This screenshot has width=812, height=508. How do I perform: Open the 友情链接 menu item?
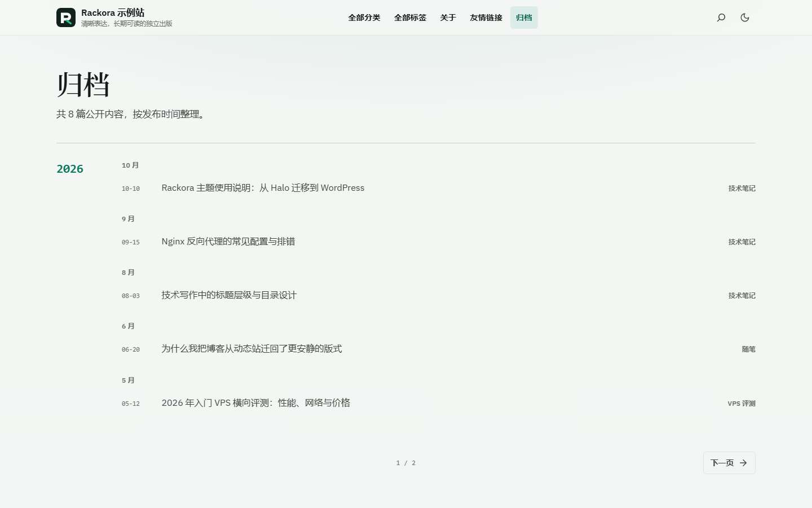pos(486,17)
